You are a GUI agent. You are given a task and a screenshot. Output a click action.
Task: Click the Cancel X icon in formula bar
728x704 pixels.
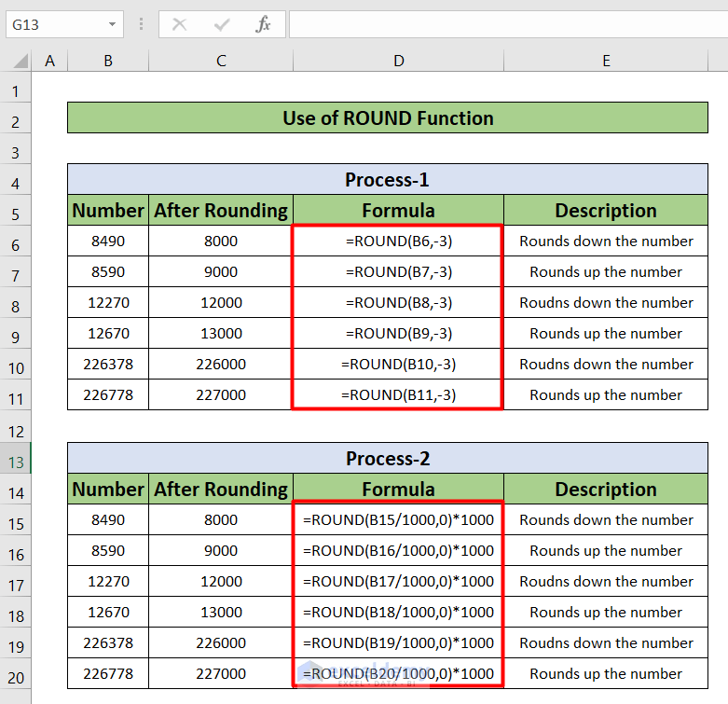pyautogui.click(x=179, y=24)
